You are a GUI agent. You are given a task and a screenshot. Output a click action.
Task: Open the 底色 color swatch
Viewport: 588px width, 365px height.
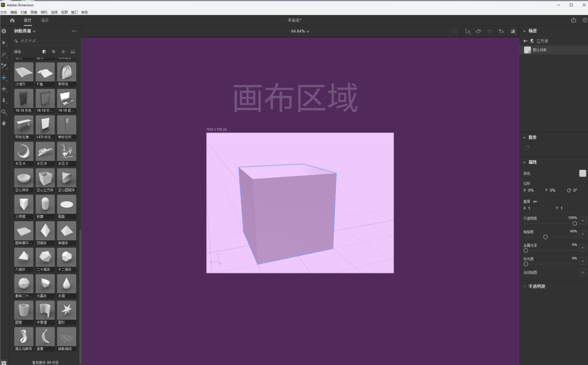point(582,173)
